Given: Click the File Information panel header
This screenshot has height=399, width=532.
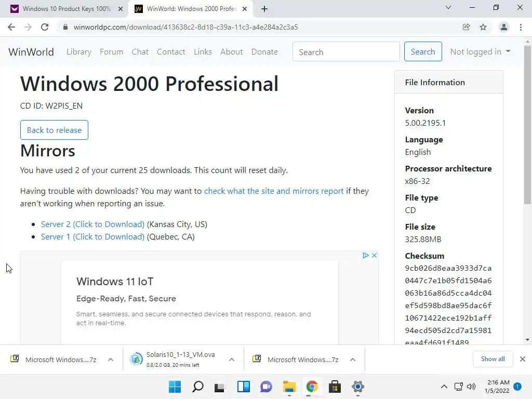Looking at the screenshot, I should pos(448,82).
